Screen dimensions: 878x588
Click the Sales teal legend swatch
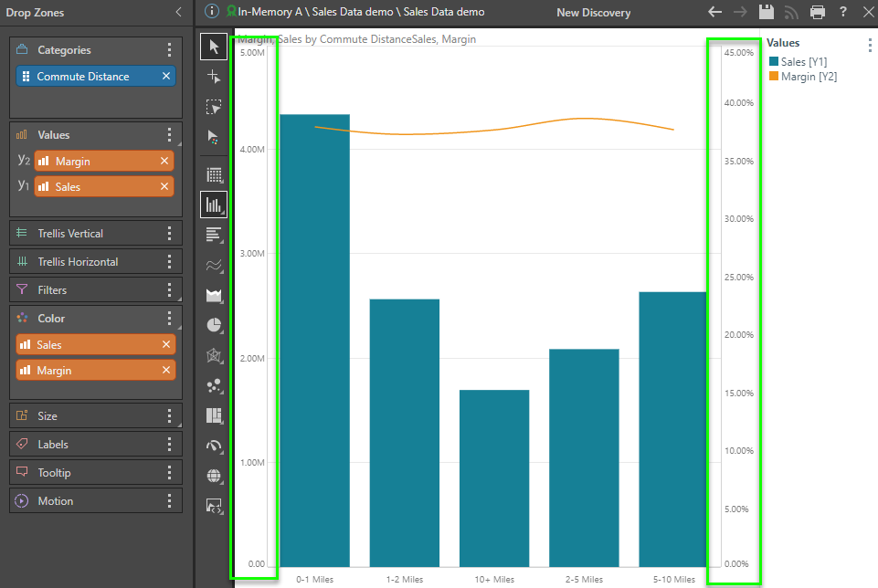(x=774, y=61)
